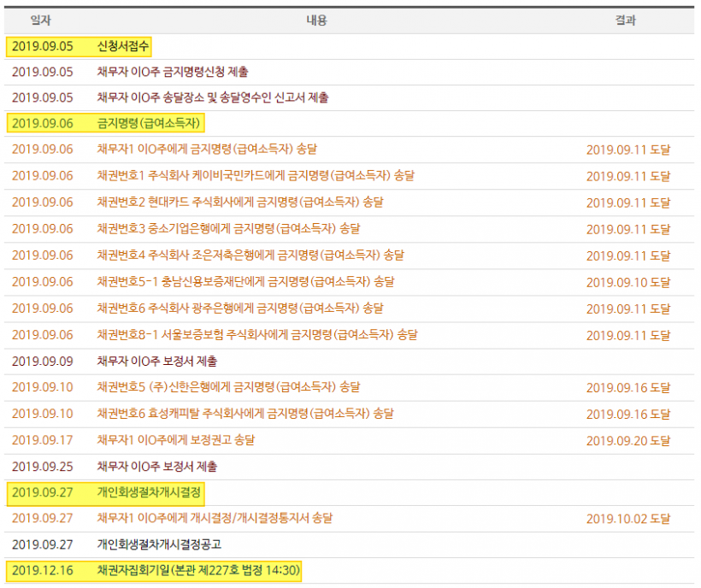Screen dimensions: 701x588
Task: Click 2019.09.11 도달 result for 현대카드
Action: [x=628, y=203]
